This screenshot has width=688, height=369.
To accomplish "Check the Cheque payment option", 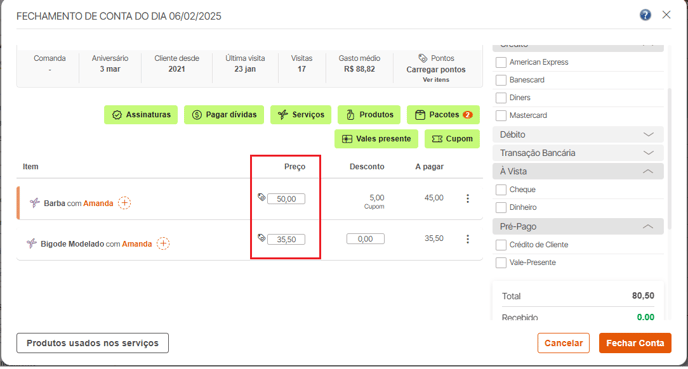I will (x=501, y=190).
